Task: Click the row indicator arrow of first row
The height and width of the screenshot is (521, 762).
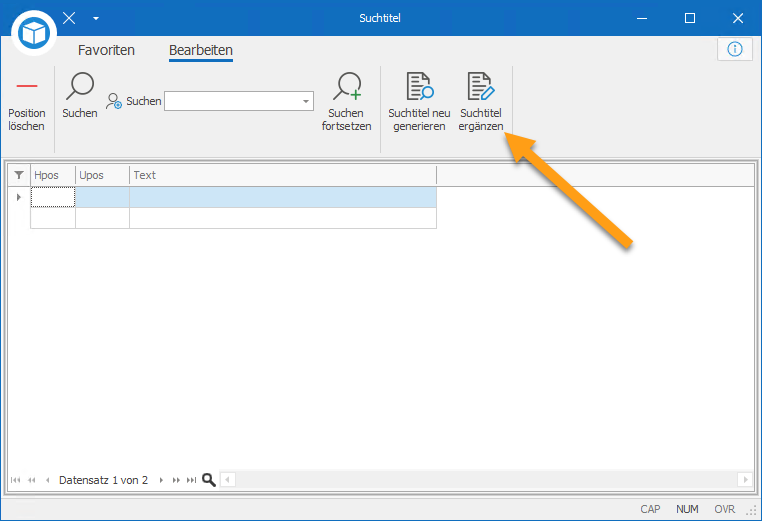Action: (18, 197)
